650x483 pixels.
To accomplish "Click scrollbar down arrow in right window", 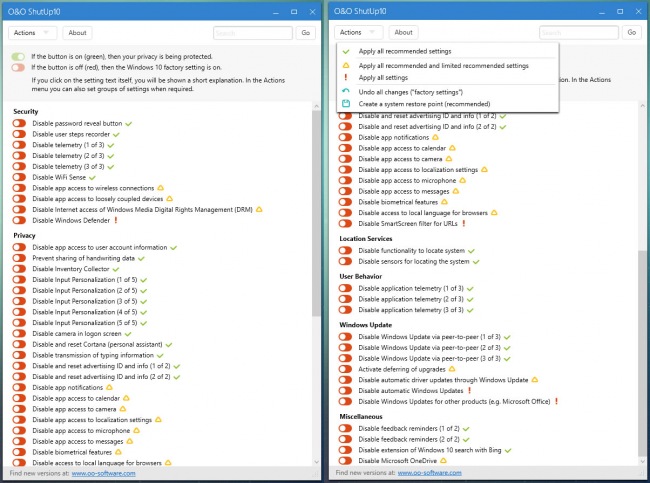I will tap(643, 461).
